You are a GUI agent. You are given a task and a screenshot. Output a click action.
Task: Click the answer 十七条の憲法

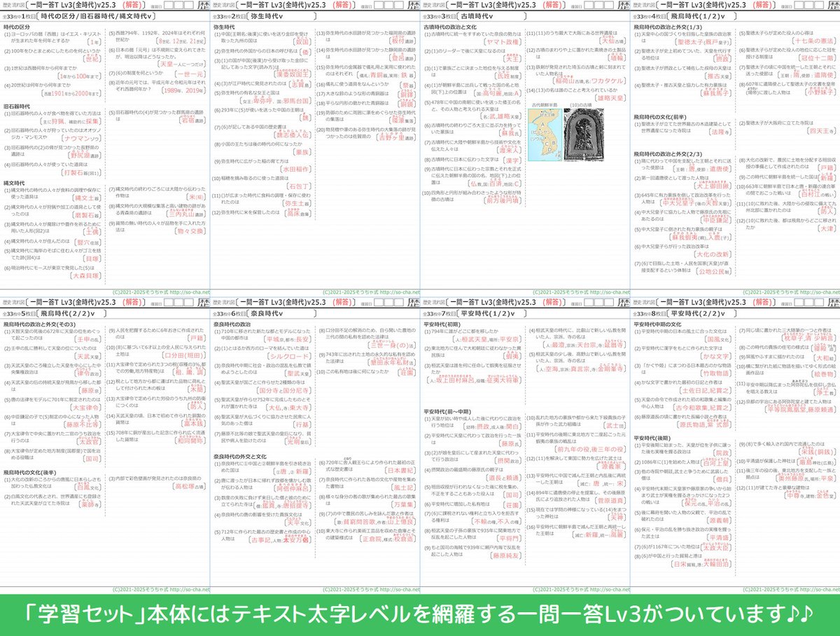coord(815,41)
